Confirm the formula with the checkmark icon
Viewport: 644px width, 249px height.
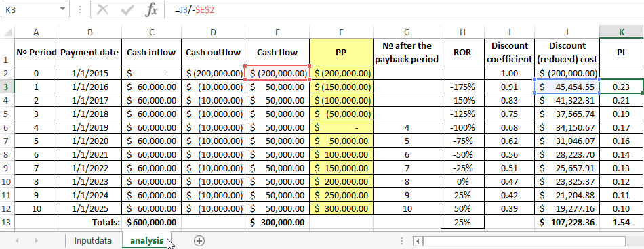click(127, 10)
